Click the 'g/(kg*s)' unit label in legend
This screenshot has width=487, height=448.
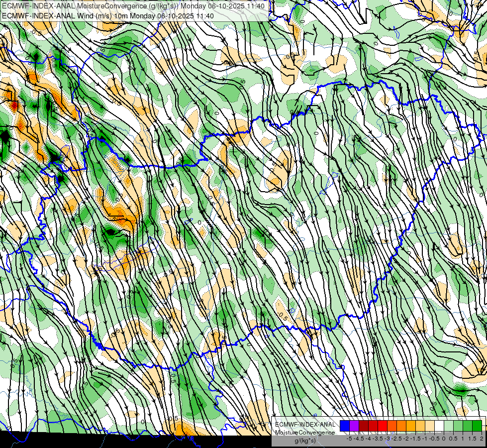[x=305, y=441]
